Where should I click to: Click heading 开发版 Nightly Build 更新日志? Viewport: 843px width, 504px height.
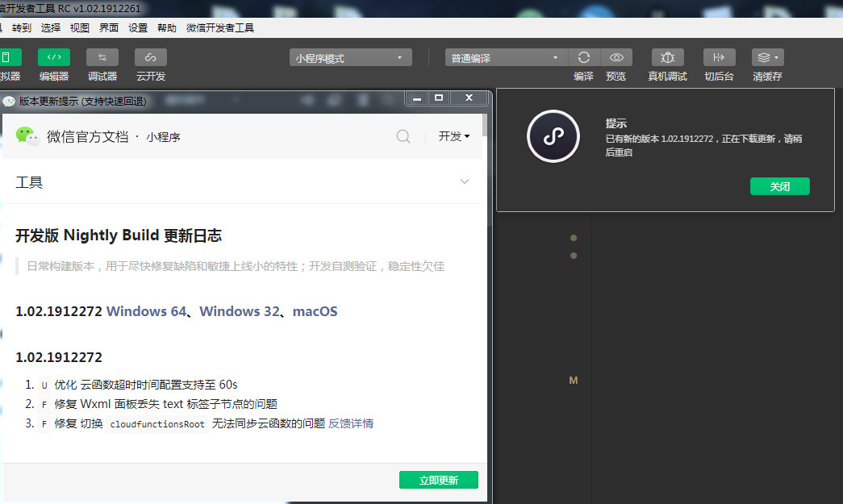[119, 235]
